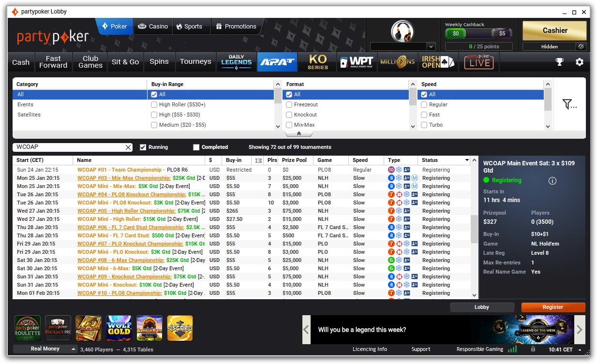Screen dimensions: 597x364
Task: Open the Asgard slot game icon
Action: [x=180, y=328]
